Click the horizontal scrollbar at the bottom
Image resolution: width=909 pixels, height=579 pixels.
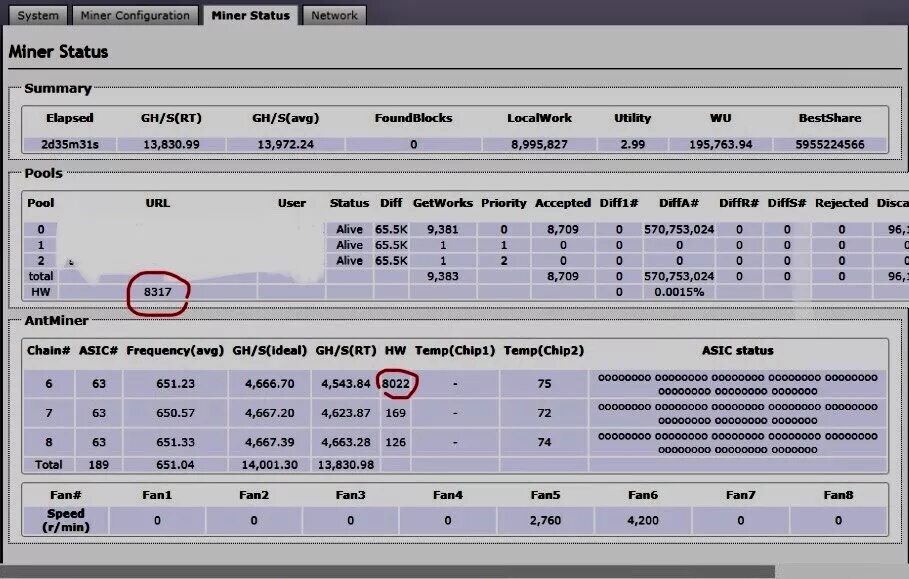(x=387, y=571)
